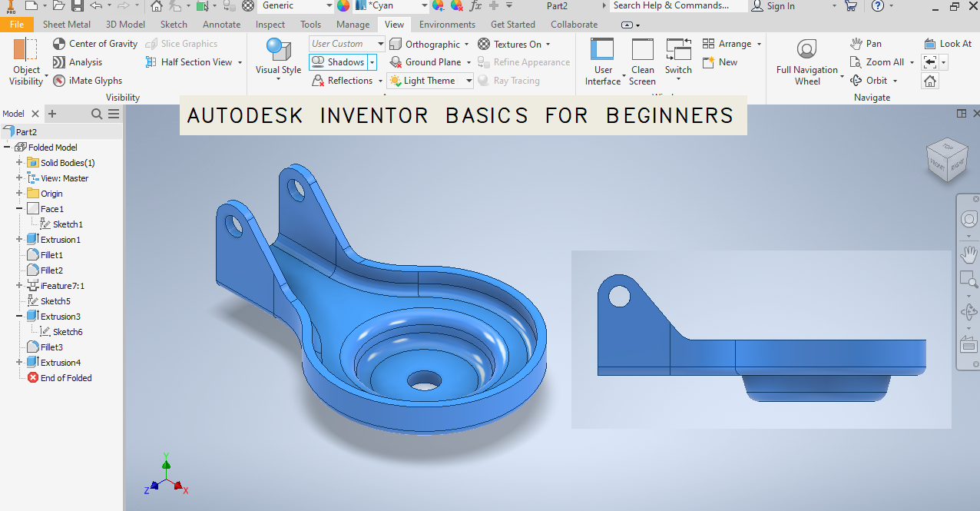The height and width of the screenshot is (511, 980).
Task: Save the part with the floppy disk icon
Action: tap(77, 6)
